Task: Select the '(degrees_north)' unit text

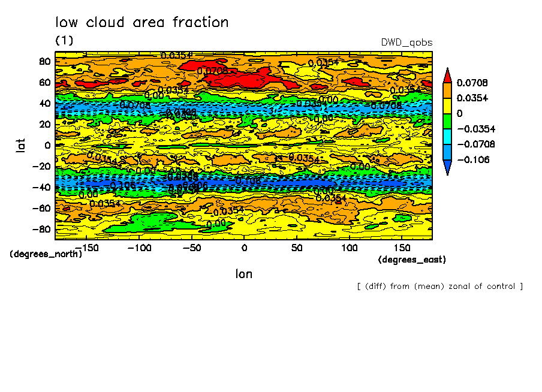Action: (46, 254)
